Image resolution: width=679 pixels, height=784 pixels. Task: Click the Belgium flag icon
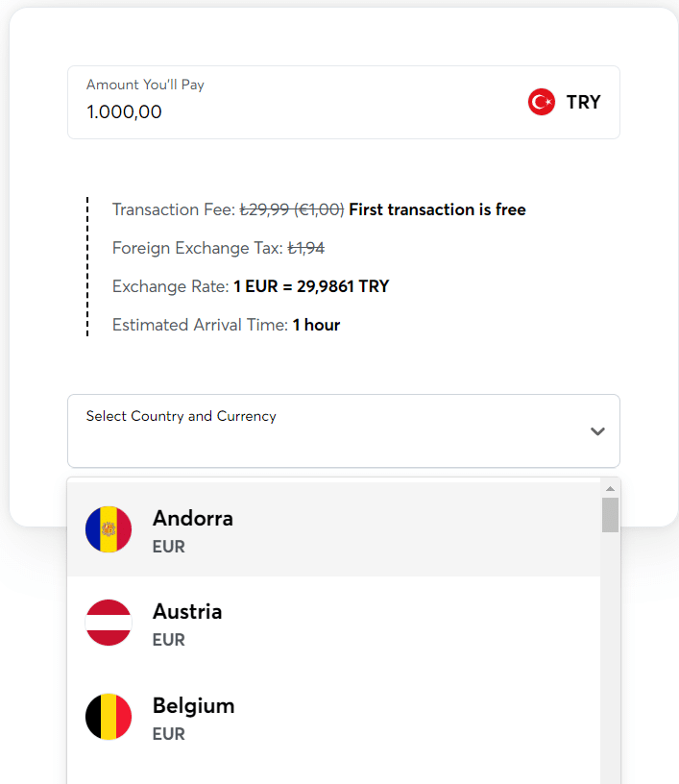109,717
